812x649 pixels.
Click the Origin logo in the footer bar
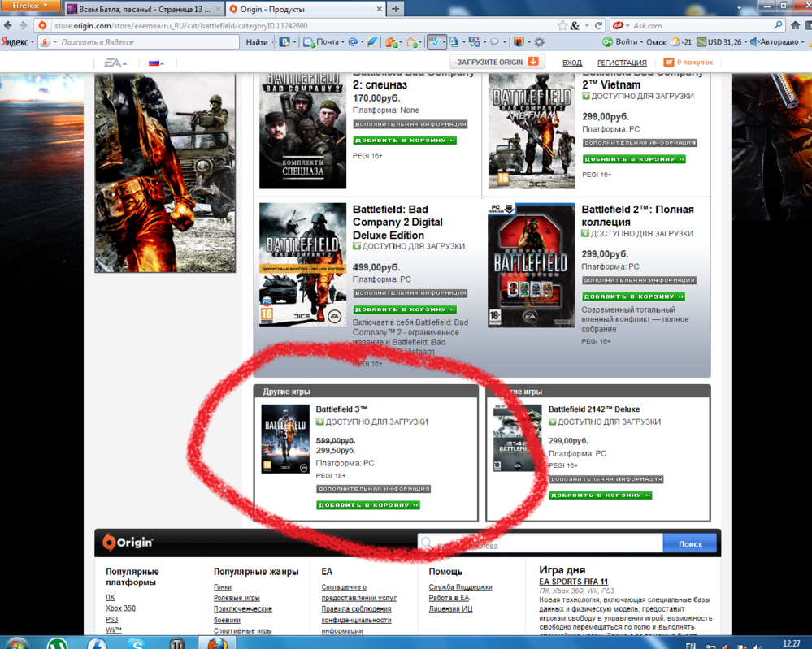[x=128, y=542]
